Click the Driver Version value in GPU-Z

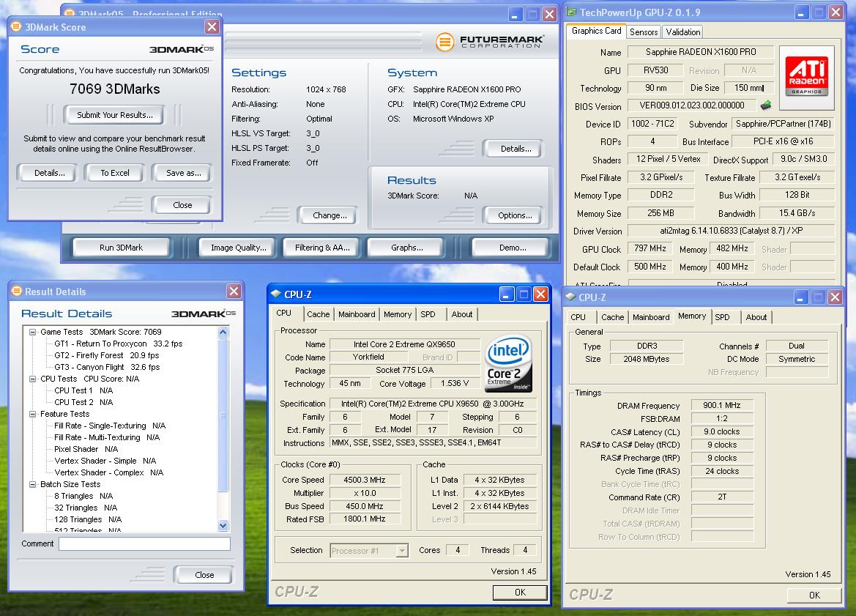(x=731, y=231)
